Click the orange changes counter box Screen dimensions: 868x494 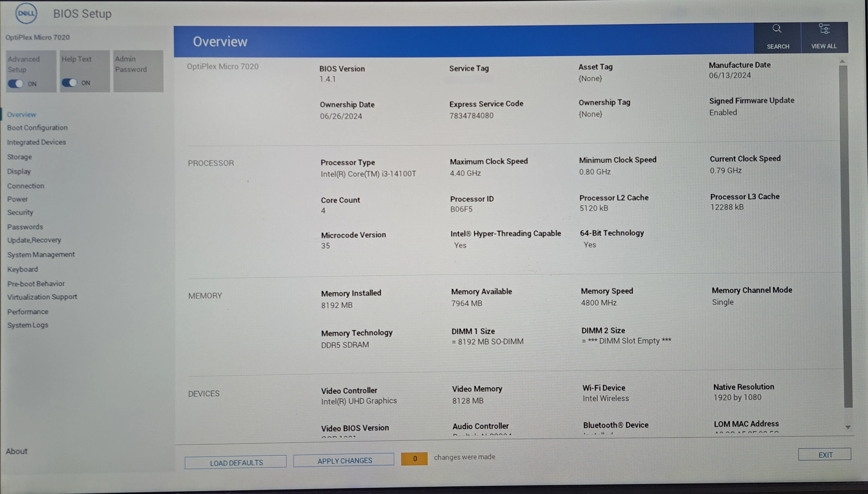[414, 459]
